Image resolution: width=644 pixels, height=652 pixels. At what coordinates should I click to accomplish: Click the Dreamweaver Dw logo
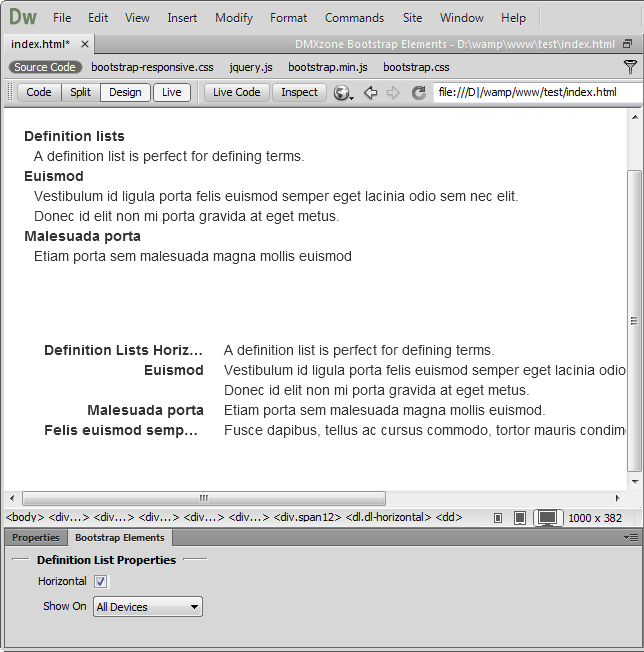(x=23, y=17)
